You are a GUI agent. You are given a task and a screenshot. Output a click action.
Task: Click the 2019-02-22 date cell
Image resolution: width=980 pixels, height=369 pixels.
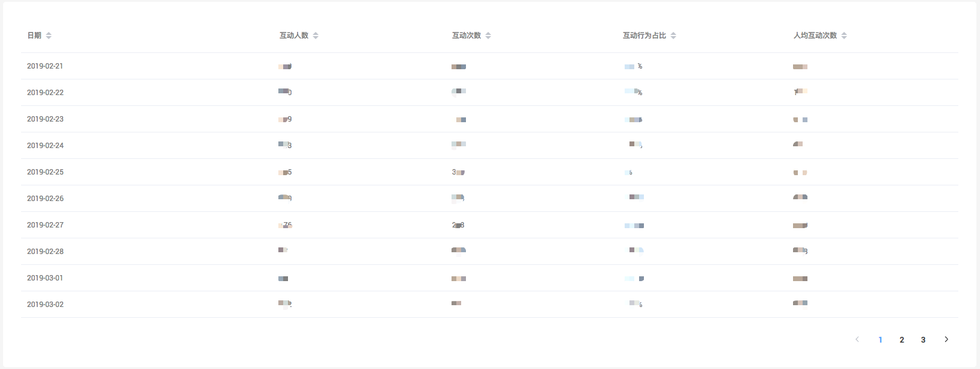tap(45, 93)
